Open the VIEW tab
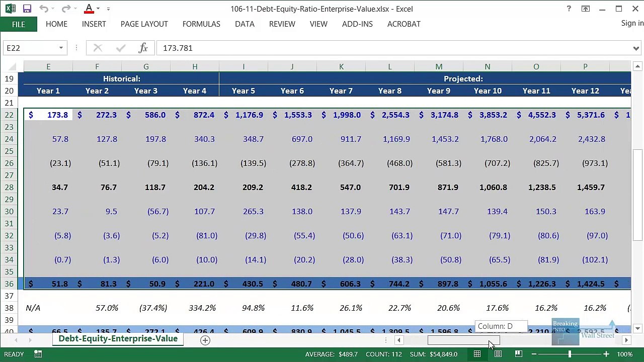Viewport: 644px width, 362px height. (x=318, y=24)
